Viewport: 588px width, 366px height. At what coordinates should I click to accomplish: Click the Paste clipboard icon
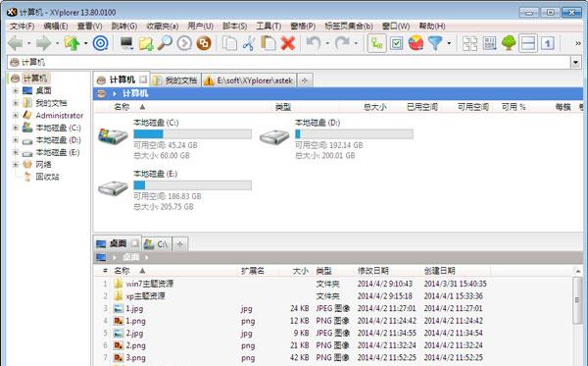click(269, 43)
